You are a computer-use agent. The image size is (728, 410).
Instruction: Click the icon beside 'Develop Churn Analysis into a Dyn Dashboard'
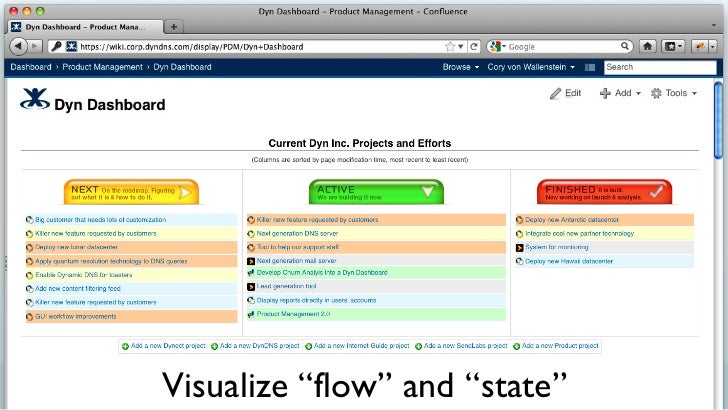click(x=251, y=273)
